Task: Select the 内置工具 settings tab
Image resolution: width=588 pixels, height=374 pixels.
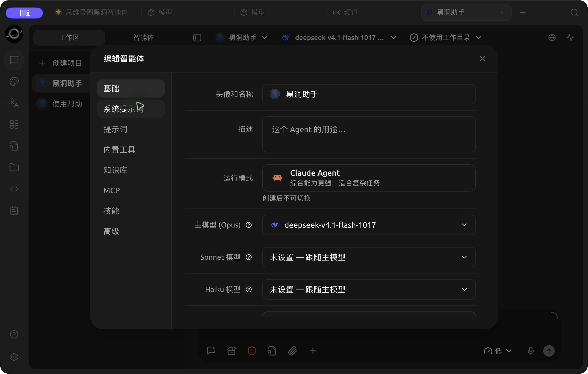Action: click(x=131, y=150)
